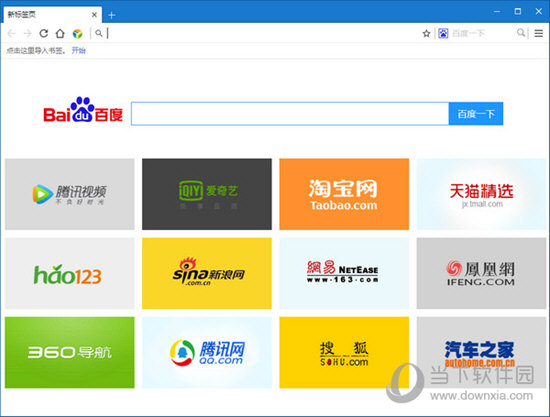Viewport: 550px width, 417px height.
Task: Go to home page via house icon
Action: (x=60, y=33)
